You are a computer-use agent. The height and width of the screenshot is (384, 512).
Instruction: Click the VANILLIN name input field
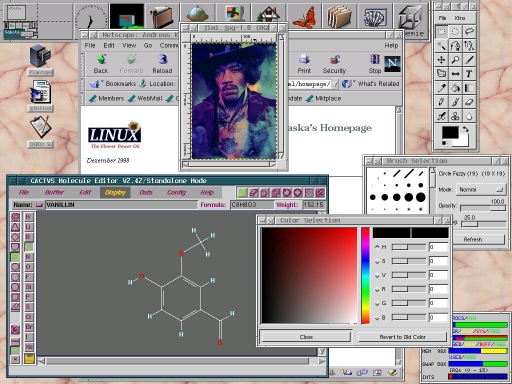[x=121, y=205]
